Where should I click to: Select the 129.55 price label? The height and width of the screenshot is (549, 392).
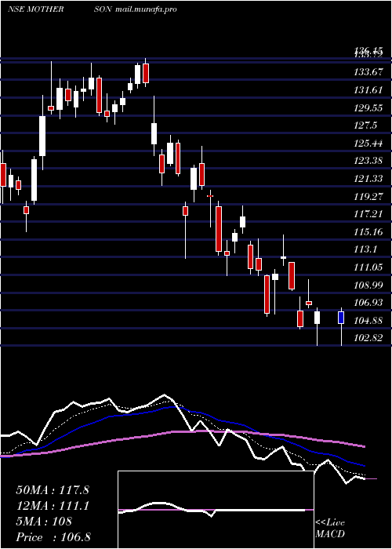click(368, 108)
